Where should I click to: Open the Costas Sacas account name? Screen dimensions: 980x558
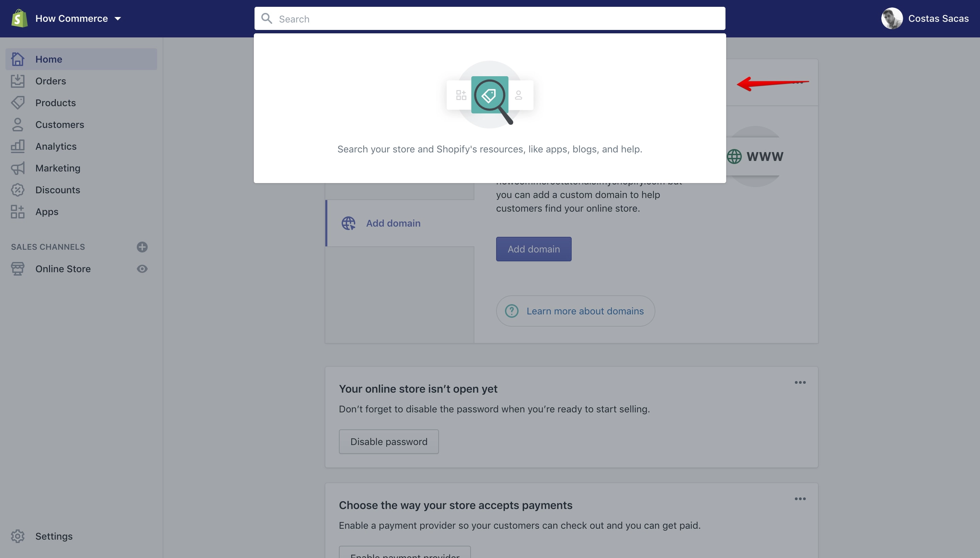point(938,18)
